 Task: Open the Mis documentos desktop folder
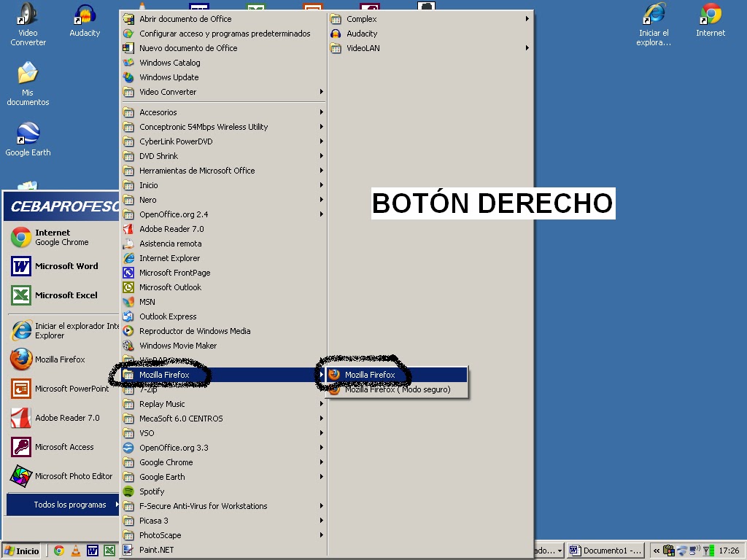pos(28,83)
